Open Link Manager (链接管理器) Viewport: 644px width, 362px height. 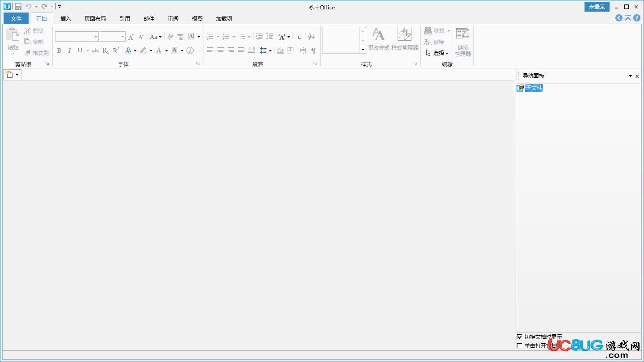[x=463, y=42]
